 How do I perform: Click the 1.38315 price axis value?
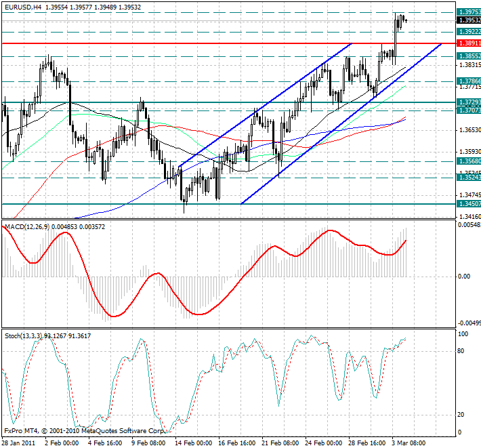[469, 65]
